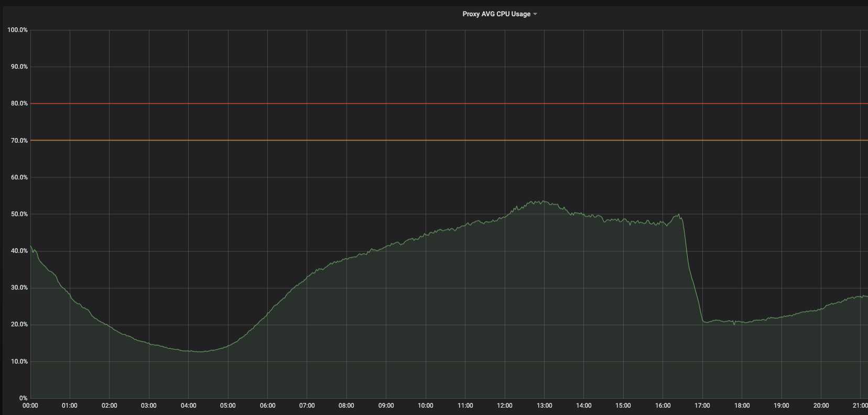
Task: Click the 08:00 time axis label
Action: 346,406
